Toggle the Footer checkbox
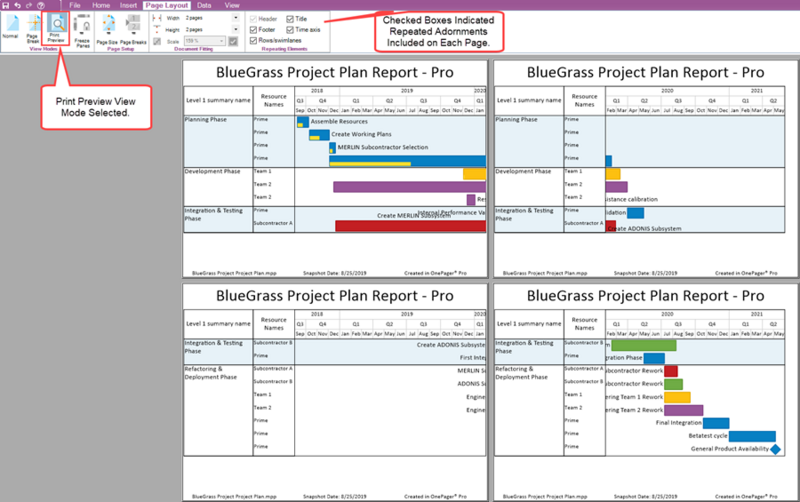The width and height of the screenshot is (800, 502). click(x=254, y=30)
